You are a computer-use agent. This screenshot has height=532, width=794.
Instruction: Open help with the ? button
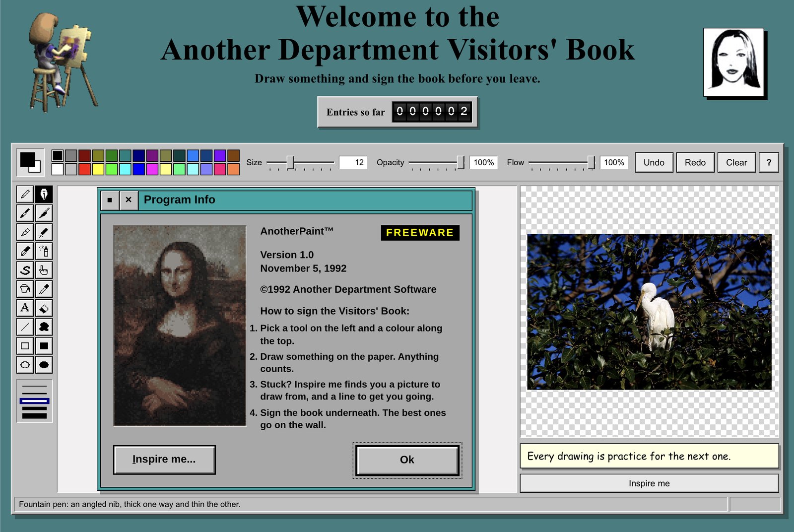click(x=769, y=162)
